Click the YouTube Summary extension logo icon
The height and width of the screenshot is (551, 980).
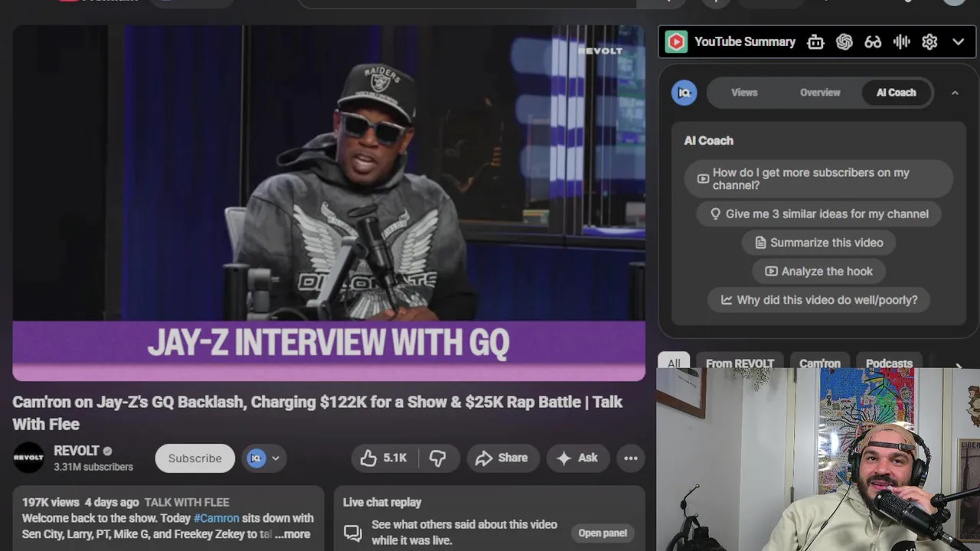676,42
